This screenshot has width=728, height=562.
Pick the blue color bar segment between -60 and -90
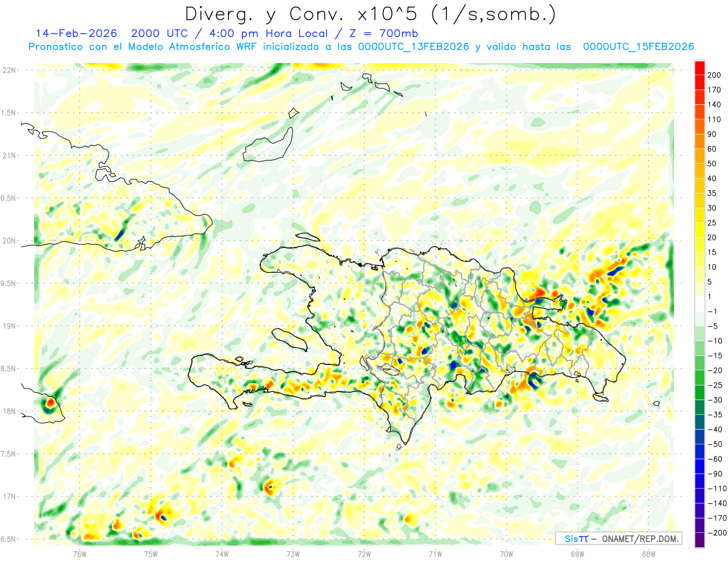pyautogui.click(x=699, y=467)
